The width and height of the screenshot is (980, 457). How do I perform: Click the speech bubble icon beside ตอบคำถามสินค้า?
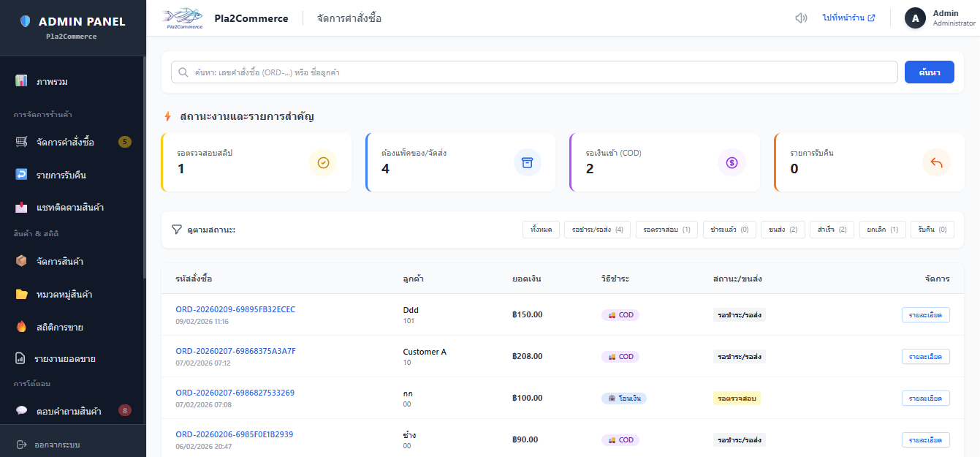tap(21, 411)
